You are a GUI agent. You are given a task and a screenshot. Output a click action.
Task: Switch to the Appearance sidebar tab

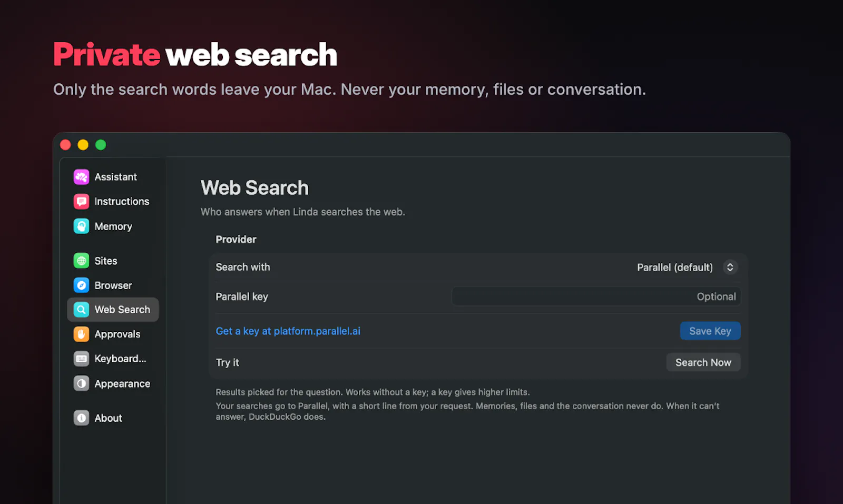(x=113, y=383)
